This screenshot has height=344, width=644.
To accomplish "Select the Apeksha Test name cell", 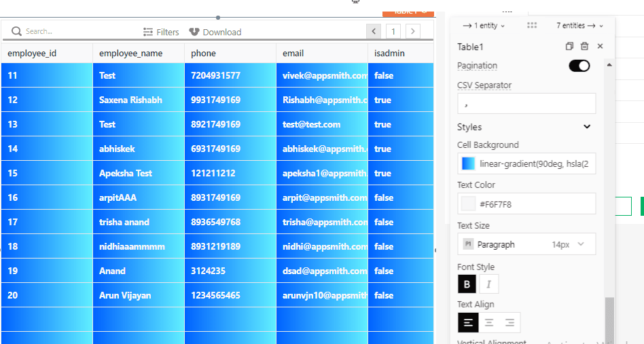I will point(139,173).
